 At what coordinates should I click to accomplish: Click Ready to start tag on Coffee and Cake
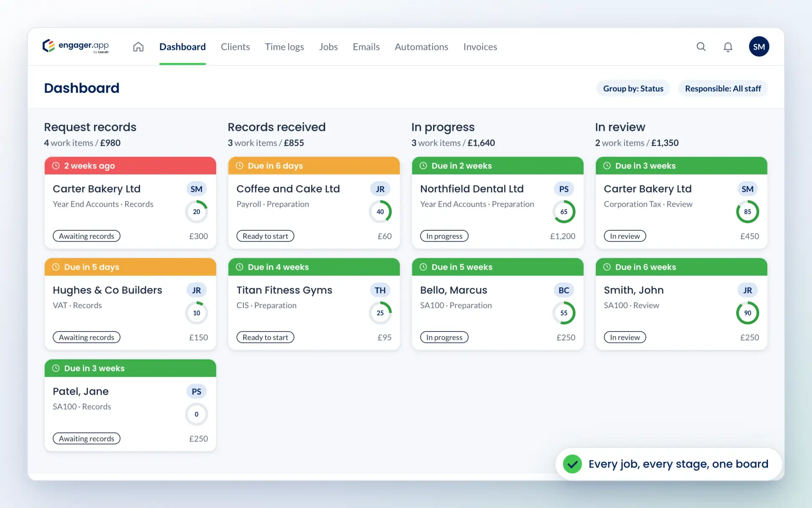click(x=265, y=236)
